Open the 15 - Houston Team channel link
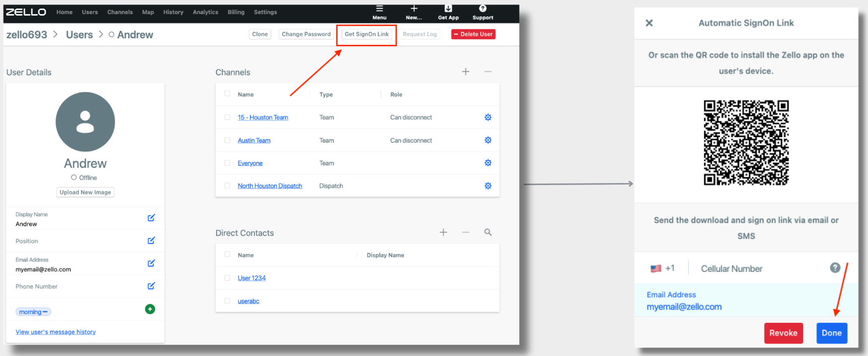The height and width of the screenshot is (356, 868). (263, 117)
